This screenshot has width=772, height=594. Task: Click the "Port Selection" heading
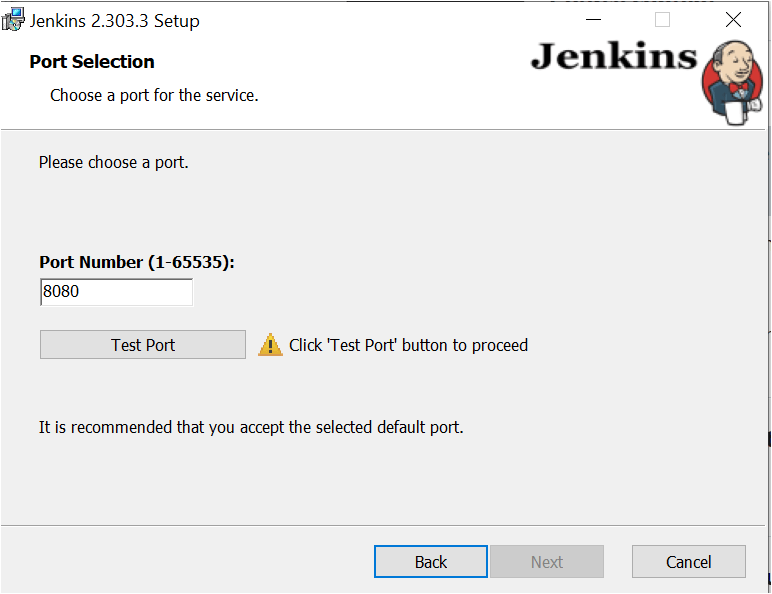click(x=92, y=62)
